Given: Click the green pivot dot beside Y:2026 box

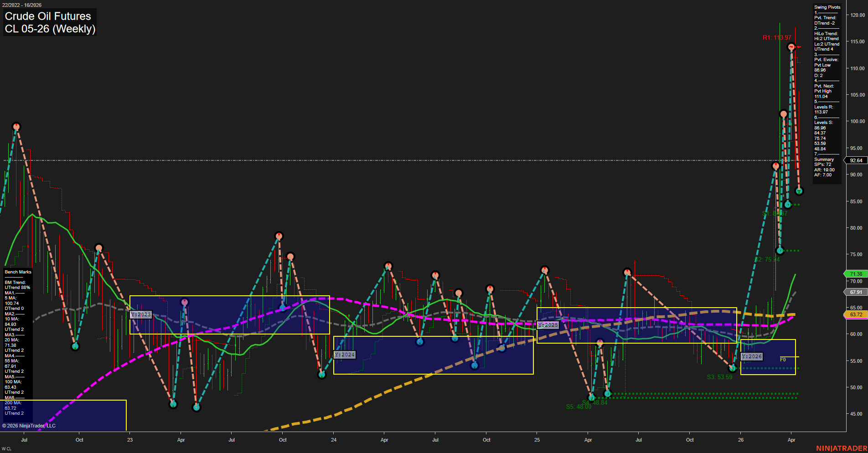Looking at the screenshot, I should click(x=733, y=367).
